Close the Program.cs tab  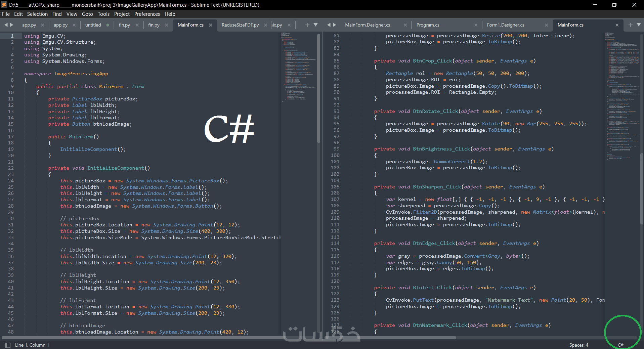coord(476,25)
